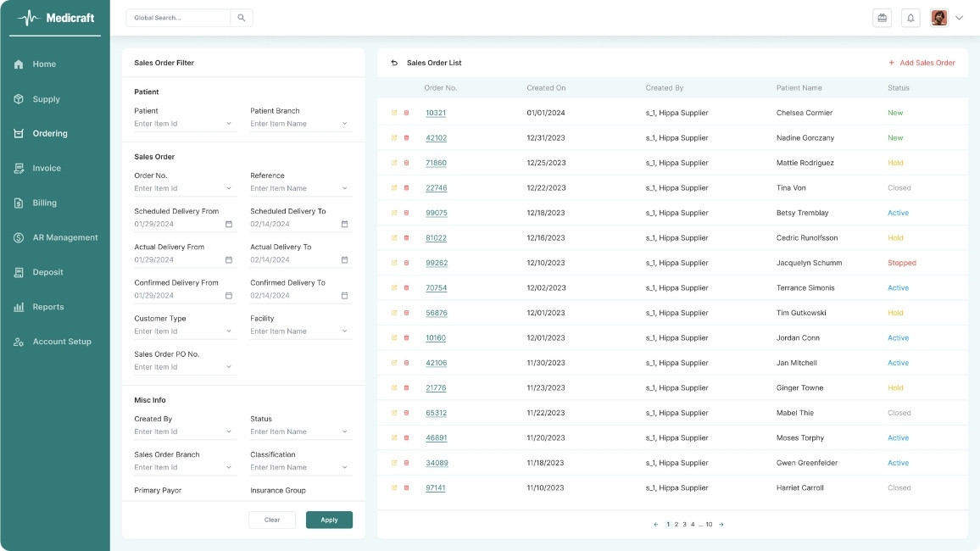This screenshot has height=551, width=980.
Task: Click the gift box icon in header
Action: pyautogui.click(x=882, y=18)
